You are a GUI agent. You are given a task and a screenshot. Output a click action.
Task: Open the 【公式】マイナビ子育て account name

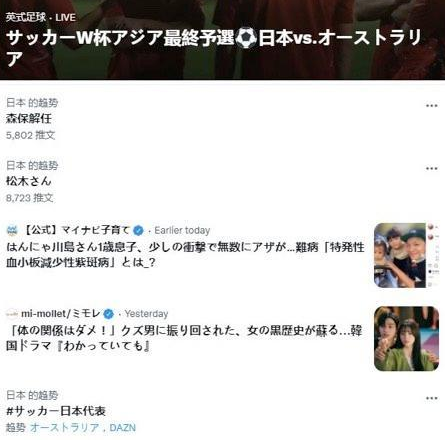click(76, 230)
